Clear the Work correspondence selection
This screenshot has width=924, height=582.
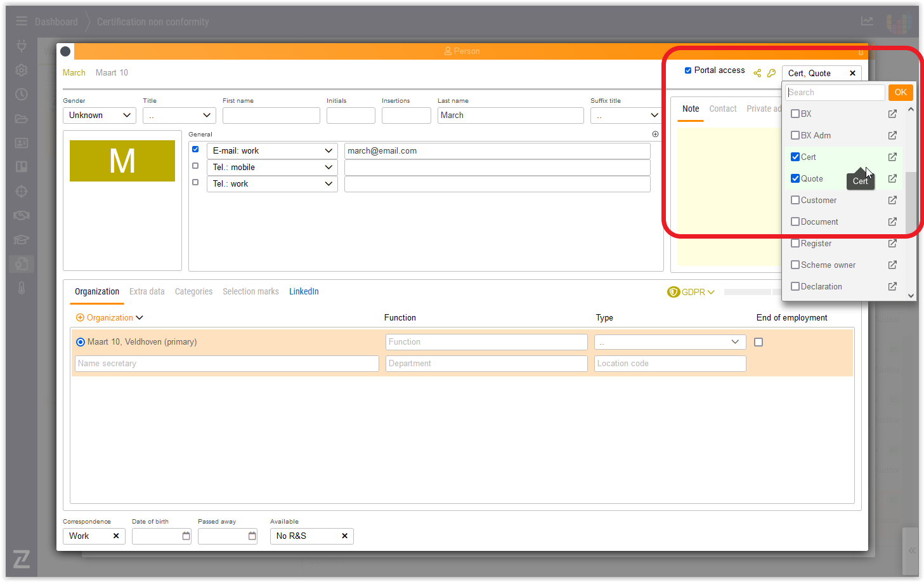tap(116, 536)
